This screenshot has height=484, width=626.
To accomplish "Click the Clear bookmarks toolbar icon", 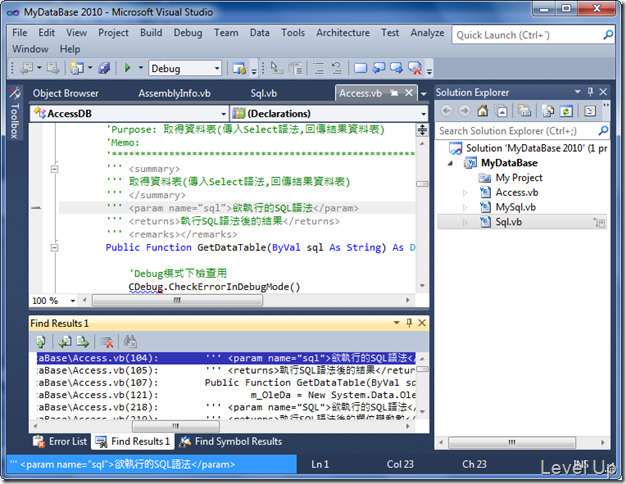I will (x=415, y=68).
